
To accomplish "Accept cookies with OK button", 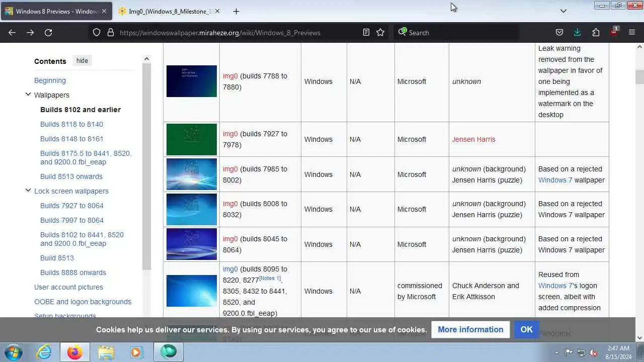I will [527, 329].
